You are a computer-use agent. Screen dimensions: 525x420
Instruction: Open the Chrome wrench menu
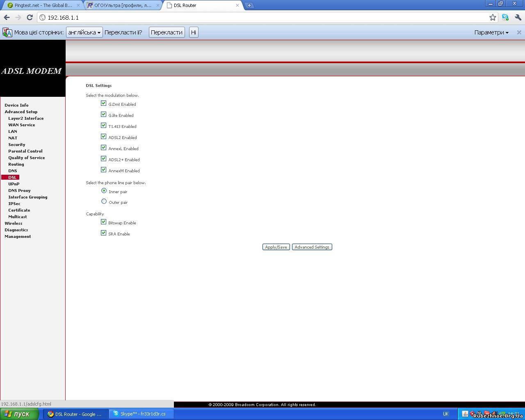[518, 17]
